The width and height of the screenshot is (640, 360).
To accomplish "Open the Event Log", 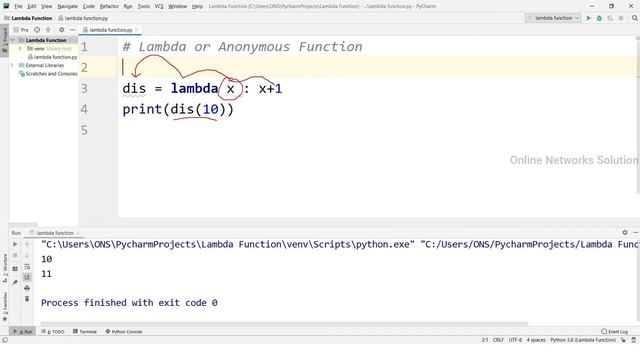I will pos(615,331).
